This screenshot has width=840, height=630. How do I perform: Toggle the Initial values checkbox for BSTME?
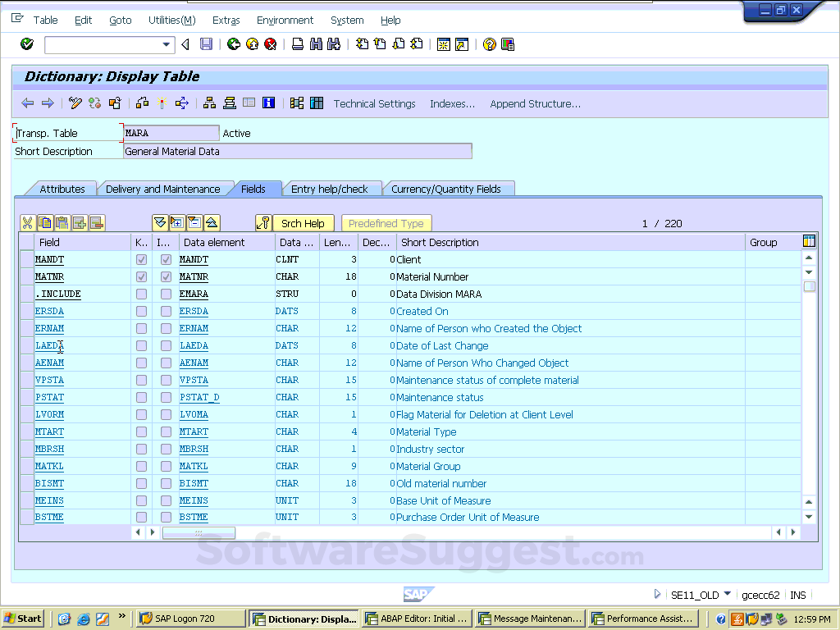pyautogui.click(x=166, y=517)
